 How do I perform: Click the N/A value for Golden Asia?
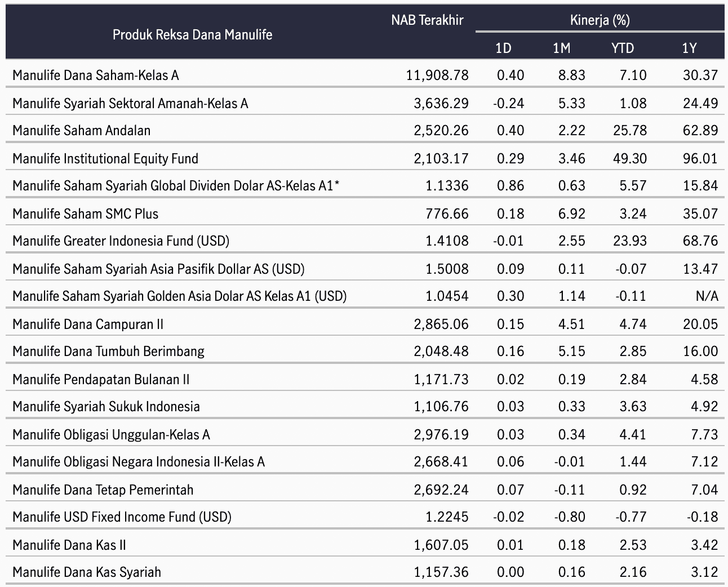tap(707, 296)
